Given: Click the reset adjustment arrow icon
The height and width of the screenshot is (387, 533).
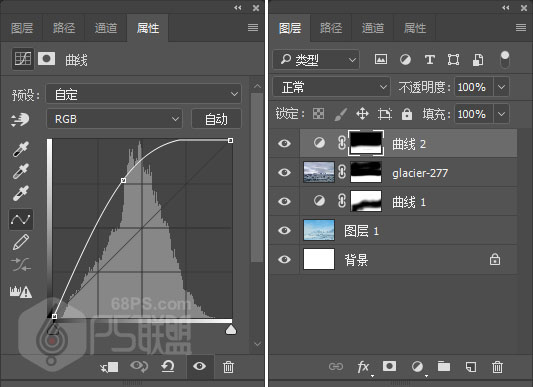Looking at the screenshot, I should click(168, 367).
